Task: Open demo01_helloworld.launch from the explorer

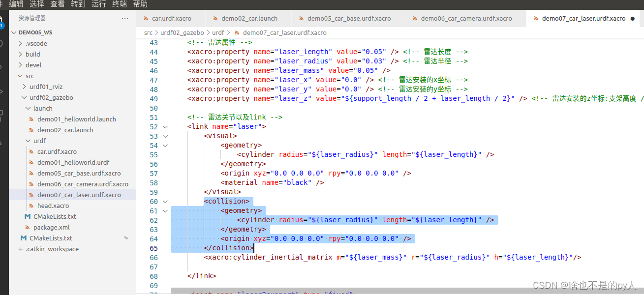Action: click(x=77, y=119)
